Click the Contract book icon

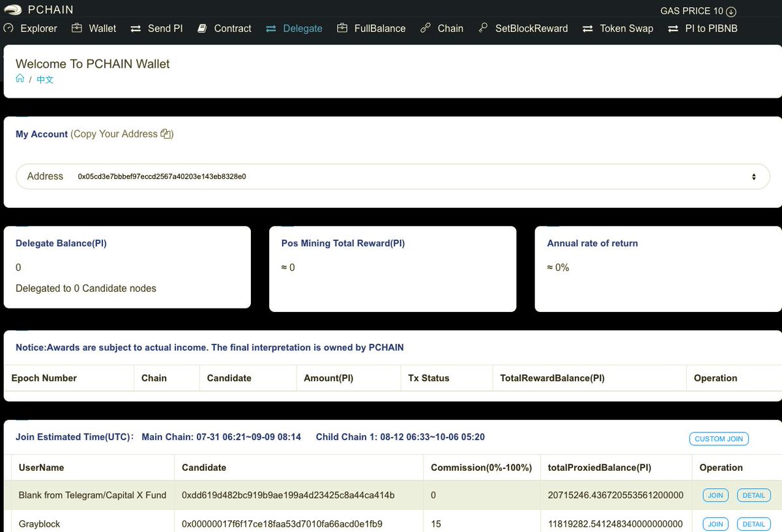pyautogui.click(x=202, y=28)
